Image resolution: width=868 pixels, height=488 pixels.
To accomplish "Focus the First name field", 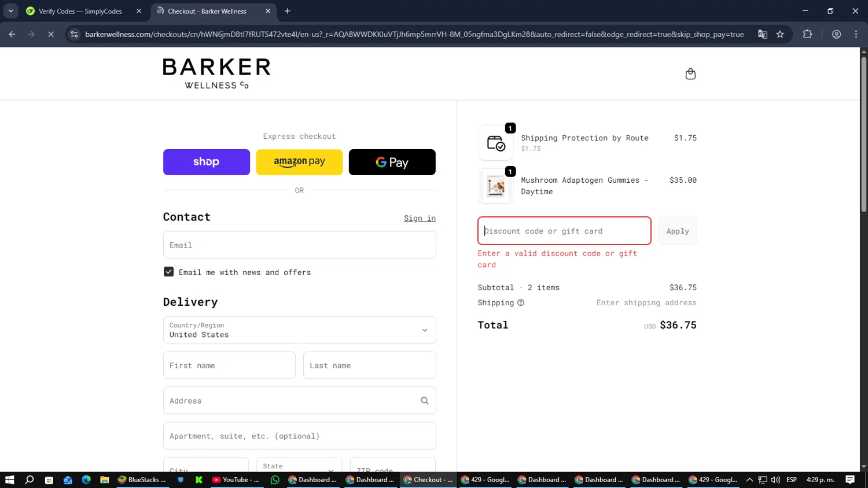I will 229,365.
